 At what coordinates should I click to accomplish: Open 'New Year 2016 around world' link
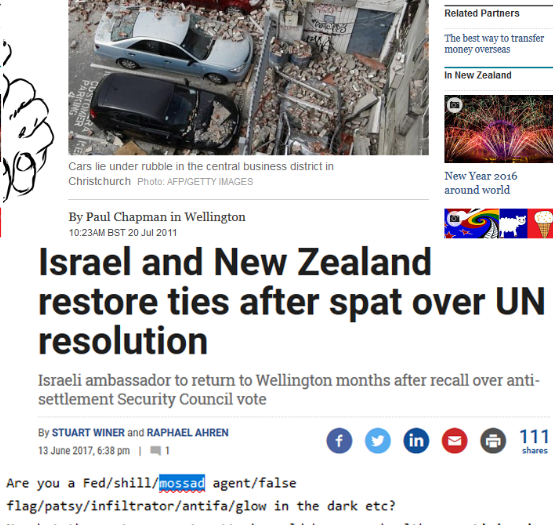point(481,183)
